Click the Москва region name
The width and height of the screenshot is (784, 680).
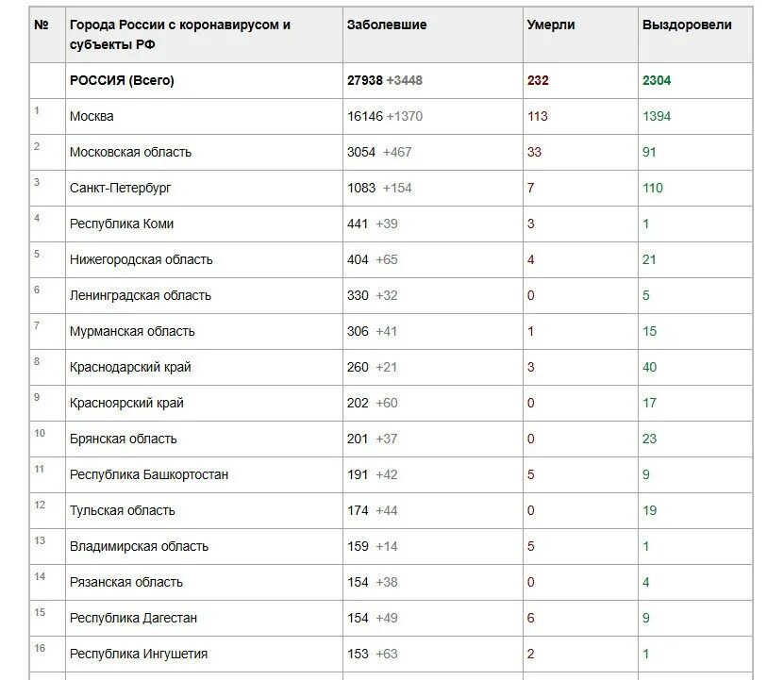click(x=92, y=116)
